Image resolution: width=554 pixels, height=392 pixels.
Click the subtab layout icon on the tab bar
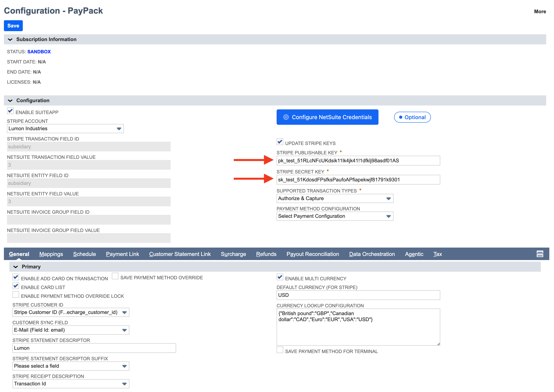point(540,254)
